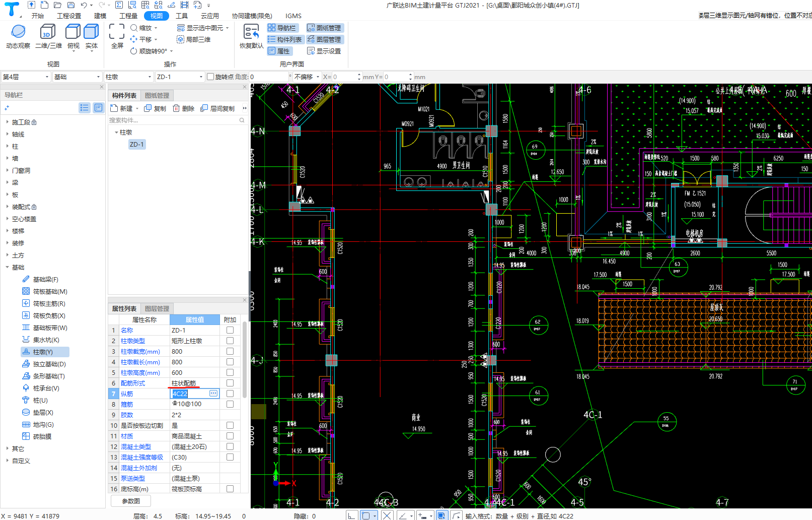Select 基础梁(F) in the foundation tree
Viewport: 812px width, 520px height.
[40, 279]
